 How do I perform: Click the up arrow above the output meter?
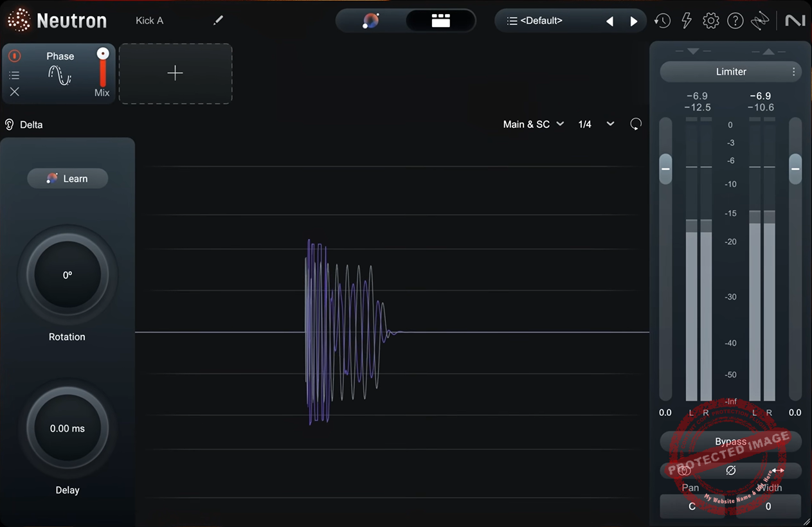coord(768,51)
